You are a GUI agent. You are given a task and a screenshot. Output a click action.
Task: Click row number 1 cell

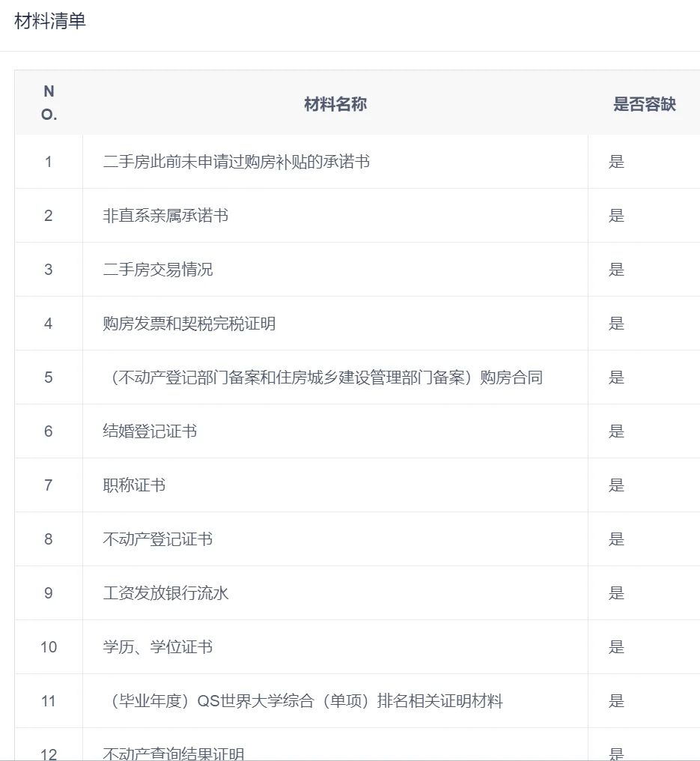(49, 162)
